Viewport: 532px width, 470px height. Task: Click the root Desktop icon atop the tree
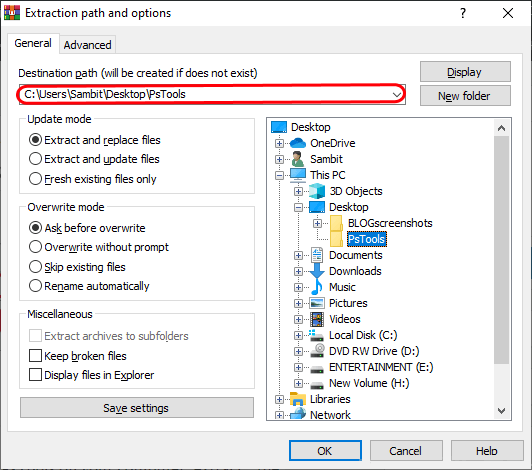tap(279, 127)
